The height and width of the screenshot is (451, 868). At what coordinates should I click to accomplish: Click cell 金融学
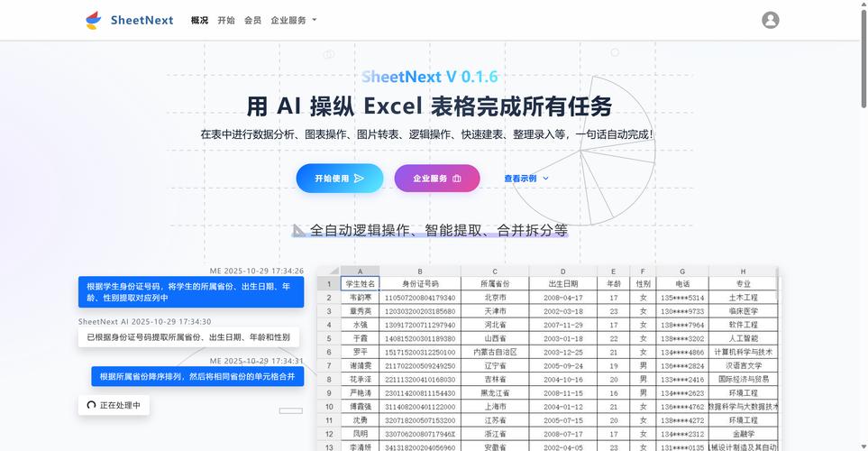click(x=743, y=434)
